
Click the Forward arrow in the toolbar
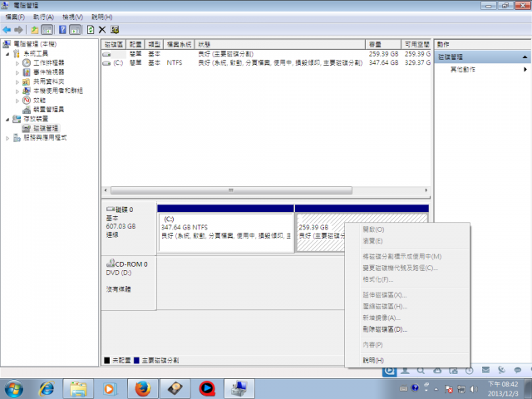tap(18, 30)
